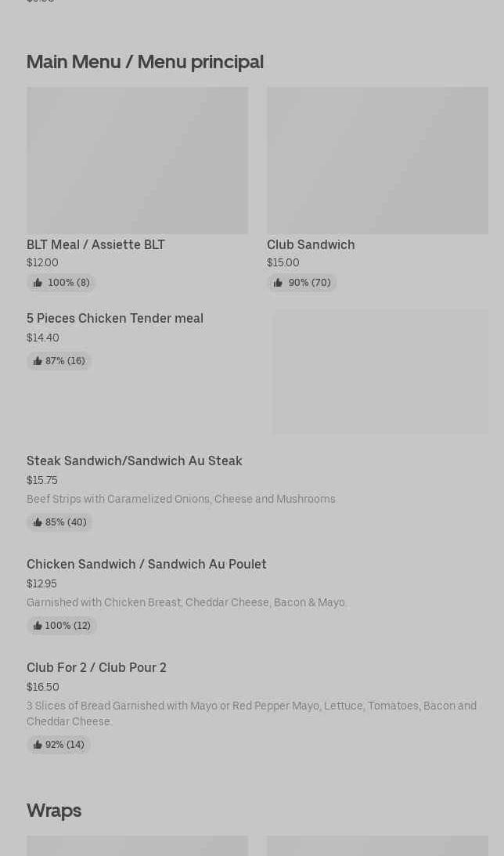Open the BLT Meal / Assiette BLT item

[x=95, y=245]
